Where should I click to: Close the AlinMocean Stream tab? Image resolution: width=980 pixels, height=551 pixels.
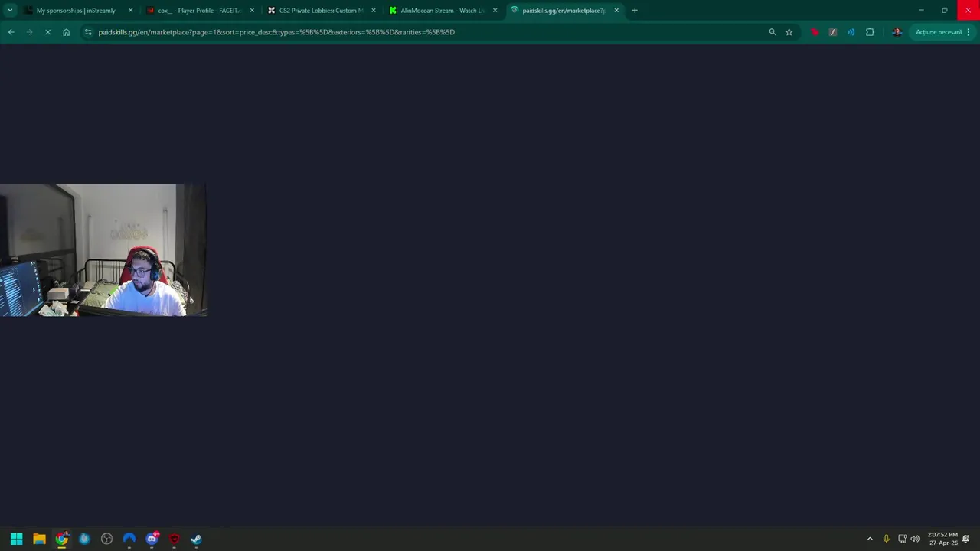click(495, 11)
